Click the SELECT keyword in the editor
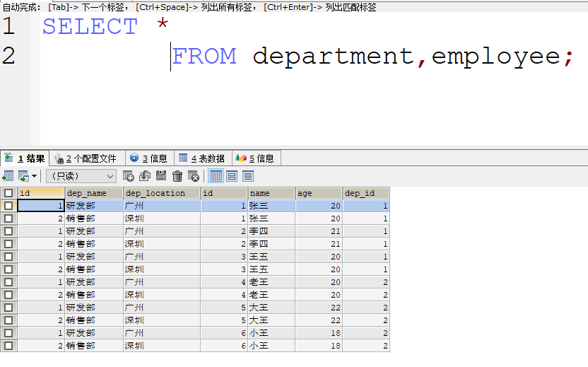Screen dimensions: 588x367 (x=90, y=26)
